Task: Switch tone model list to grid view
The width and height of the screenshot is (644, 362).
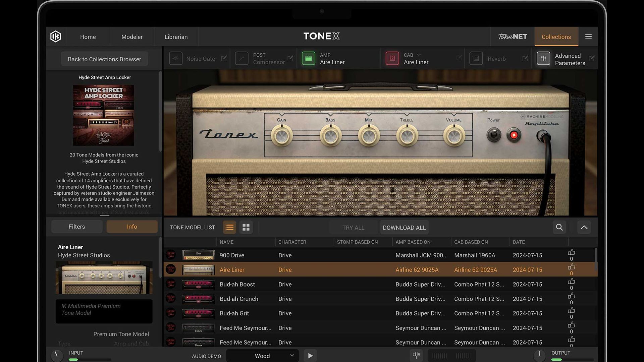Action: tap(246, 227)
